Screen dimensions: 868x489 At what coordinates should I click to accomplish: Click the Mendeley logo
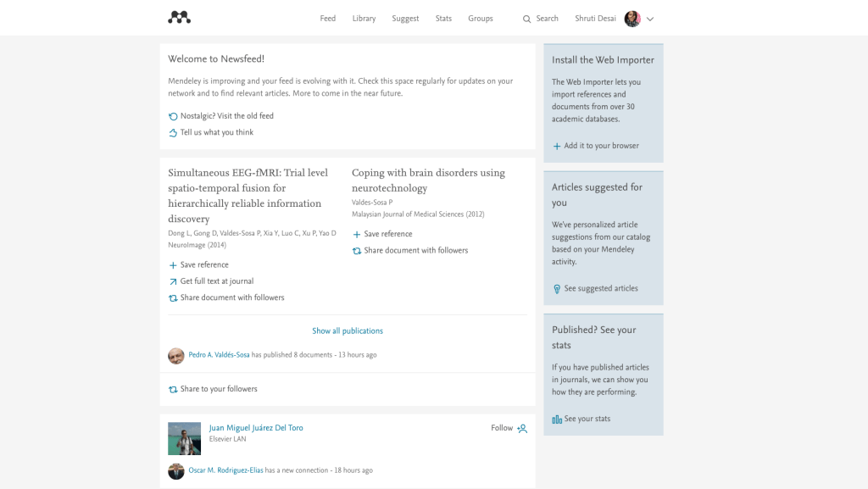click(x=179, y=17)
